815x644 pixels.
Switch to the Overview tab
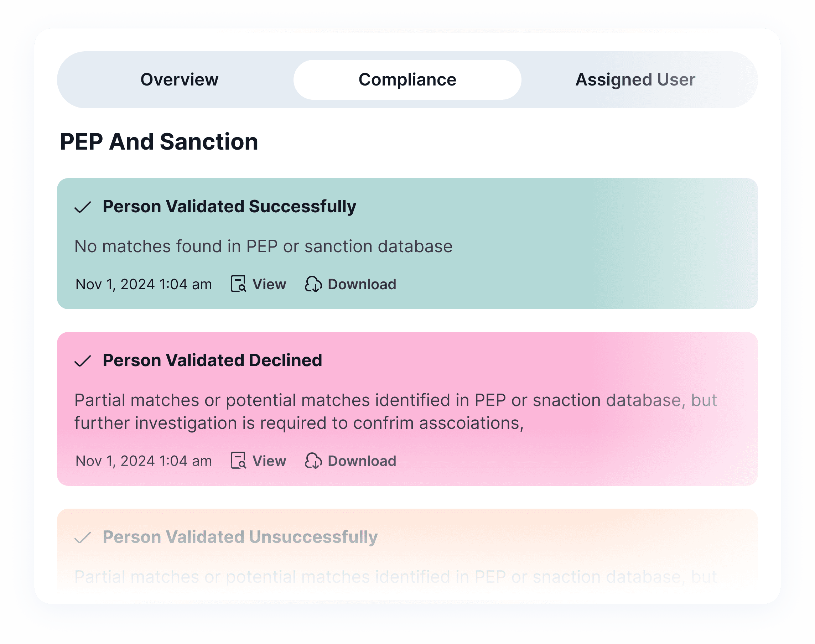179,80
